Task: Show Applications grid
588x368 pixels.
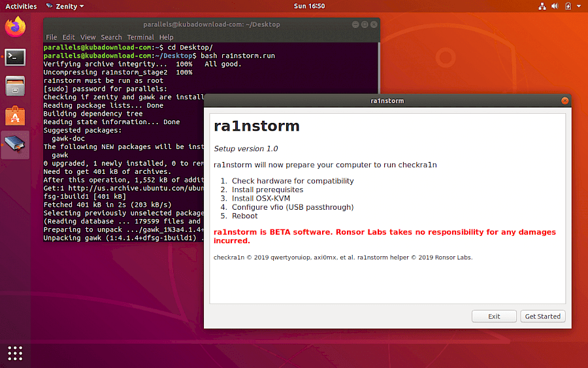Action: (x=15, y=353)
